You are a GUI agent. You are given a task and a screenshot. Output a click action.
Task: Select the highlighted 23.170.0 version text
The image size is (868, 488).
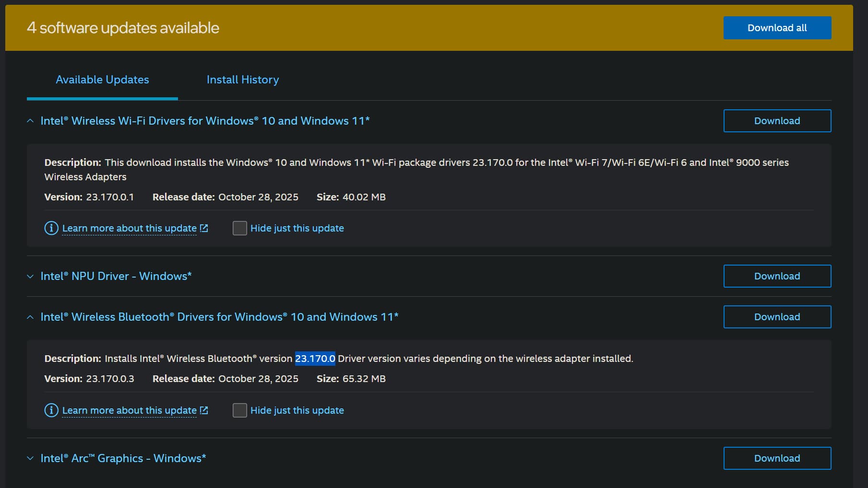pyautogui.click(x=315, y=358)
